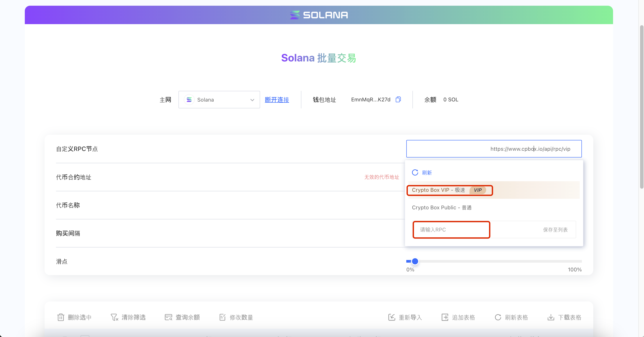The height and width of the screenshot is (337, 644).
Task: Click the 断开连接 disconnect link
Action: [x=277, y=100]
